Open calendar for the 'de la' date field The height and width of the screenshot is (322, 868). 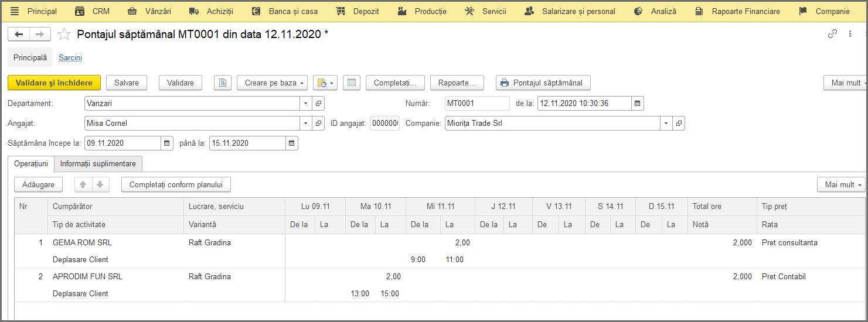click(638, 104)
